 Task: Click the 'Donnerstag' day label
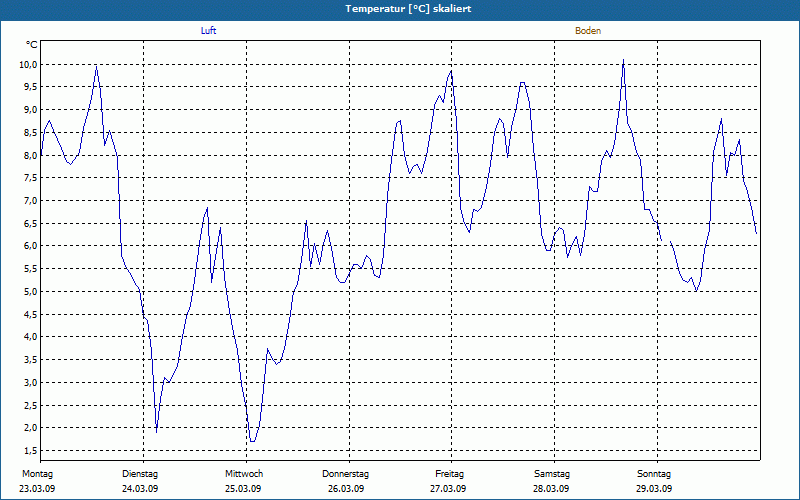[345, 474]
